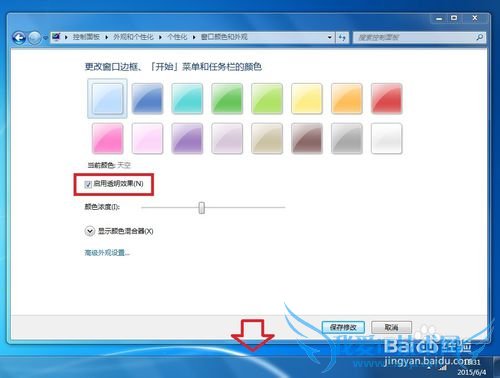Click the taskbar clock showing 2015/6/4
Image resolution: width=500 pixels, height=378 pixels.
472,367
